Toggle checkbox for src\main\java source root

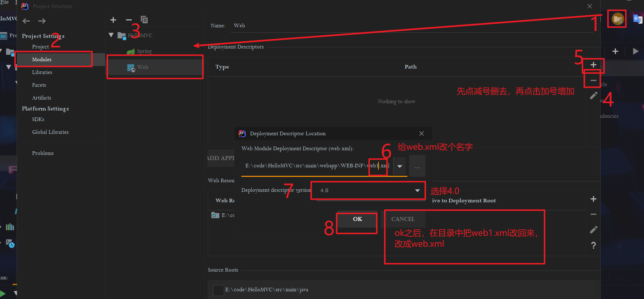(218, 290)
